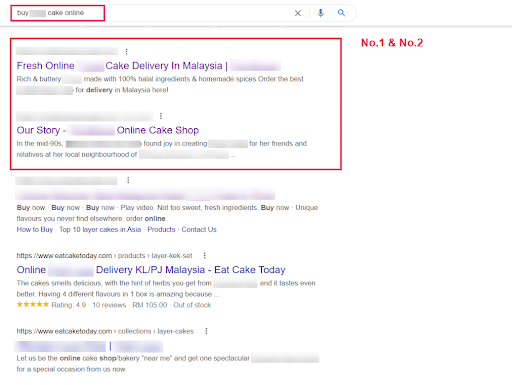This screenshot has height=385, width=512.
Task: Open options menu for layer-kek-set result
Action: pyautogui.click(x=205, y=256)
